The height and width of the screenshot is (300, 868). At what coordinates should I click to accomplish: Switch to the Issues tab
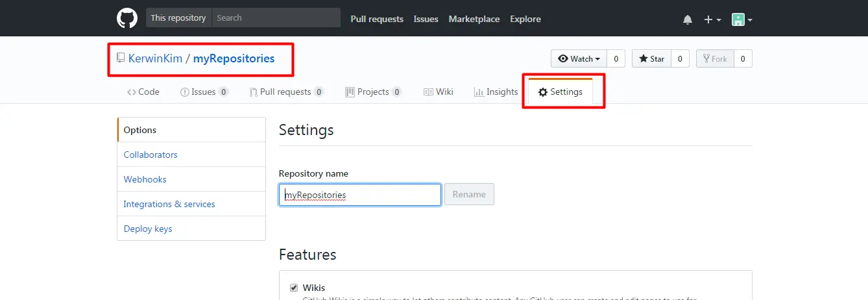coord(204,92)
